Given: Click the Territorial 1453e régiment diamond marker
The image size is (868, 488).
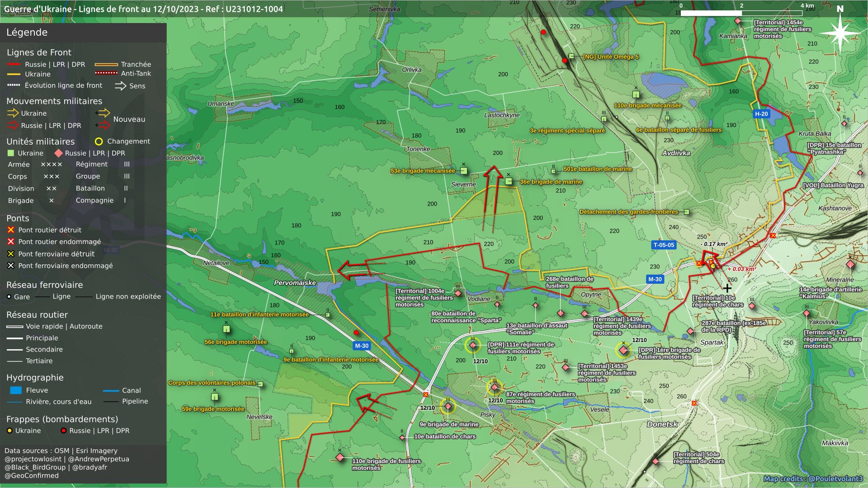Looking at the screenshot, I should point(565,367).
